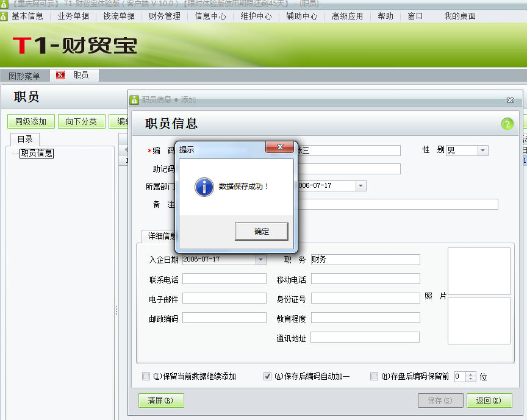Viewport: 527px width, 420px height.
Task: Select the 目录 tab
Action: (25, 139)
